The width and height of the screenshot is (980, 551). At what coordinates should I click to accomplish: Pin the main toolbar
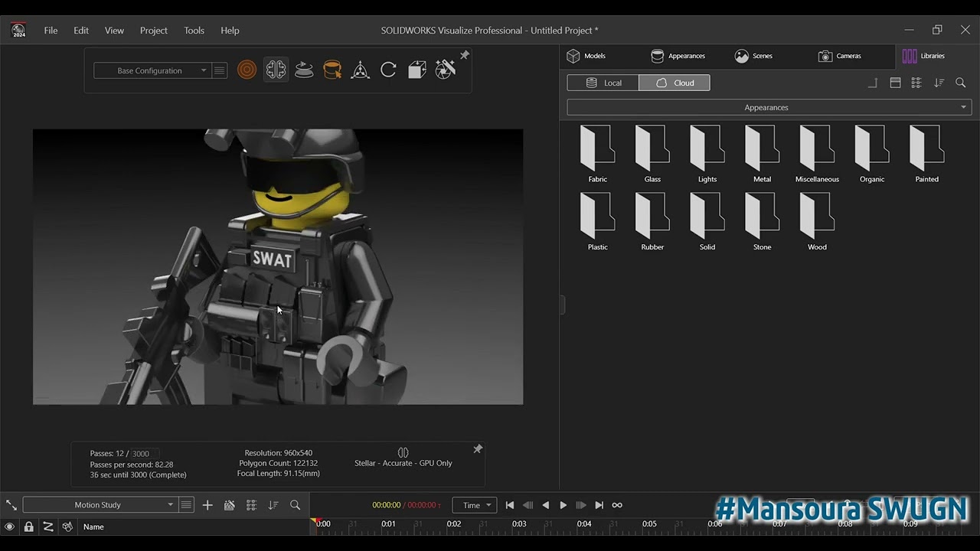point(465,55)
